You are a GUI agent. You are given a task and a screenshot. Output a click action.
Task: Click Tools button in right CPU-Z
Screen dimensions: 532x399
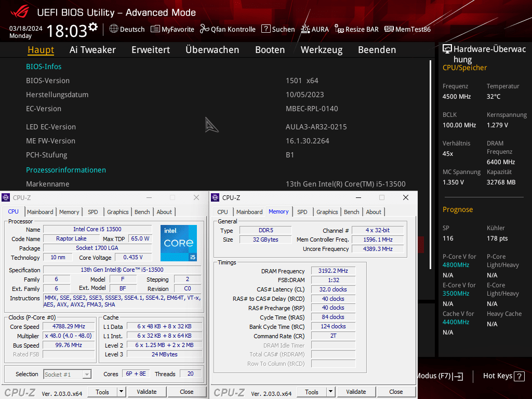(312, 392)
